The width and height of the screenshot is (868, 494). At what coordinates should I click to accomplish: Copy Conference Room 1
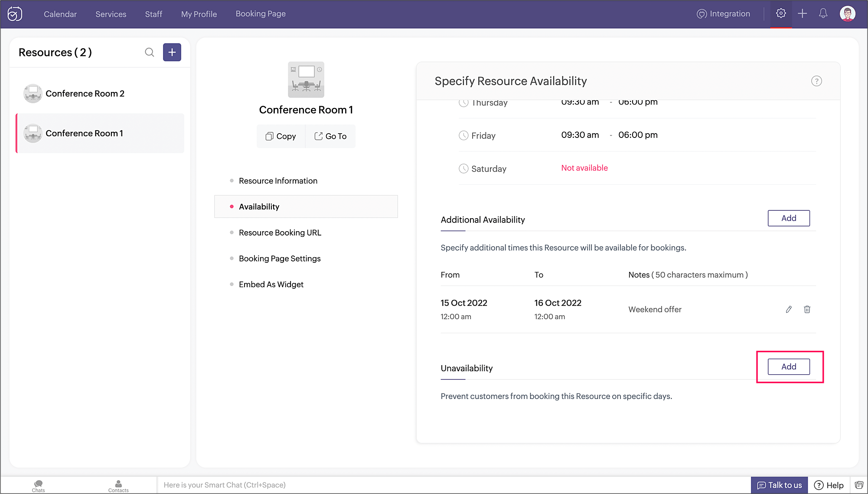[281, 136]
